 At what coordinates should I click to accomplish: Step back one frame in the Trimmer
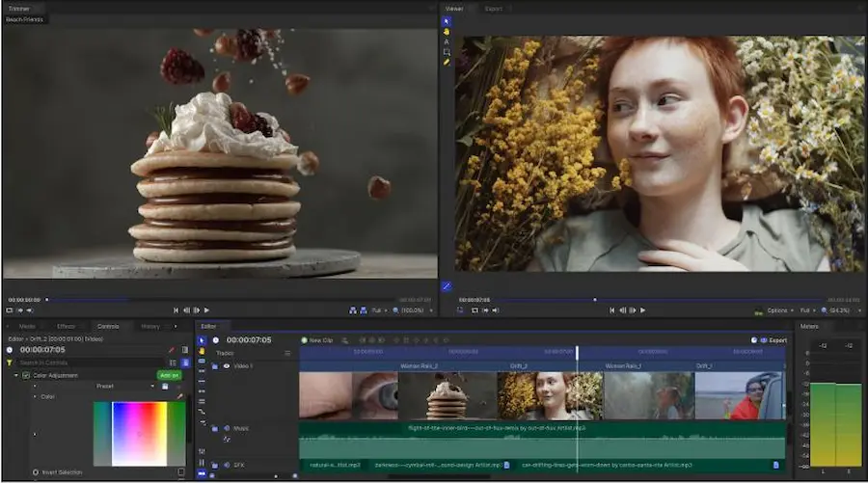click(186, 310)
